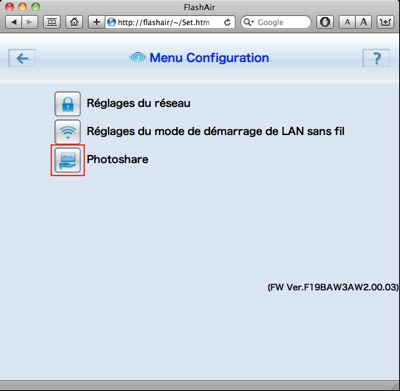This screenshot has height=391, width=400.
Task: Reload the page with the refresh icon
Action: 227,22
